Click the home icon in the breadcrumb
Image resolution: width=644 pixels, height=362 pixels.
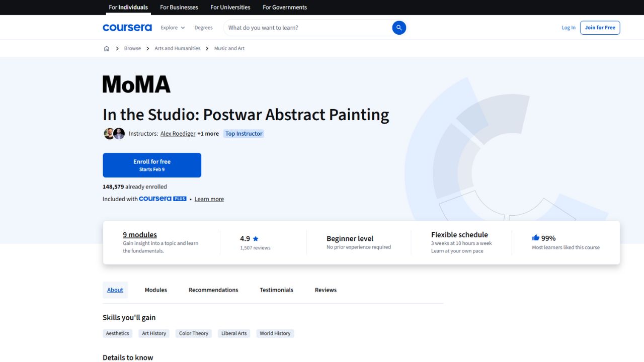(107, 48)
